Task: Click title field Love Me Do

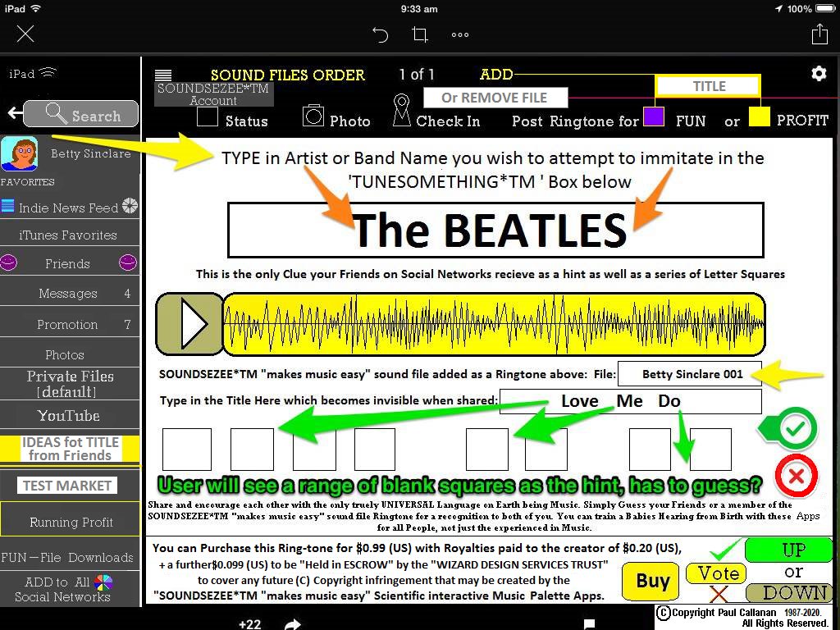Action: click(x=631, y=401)
